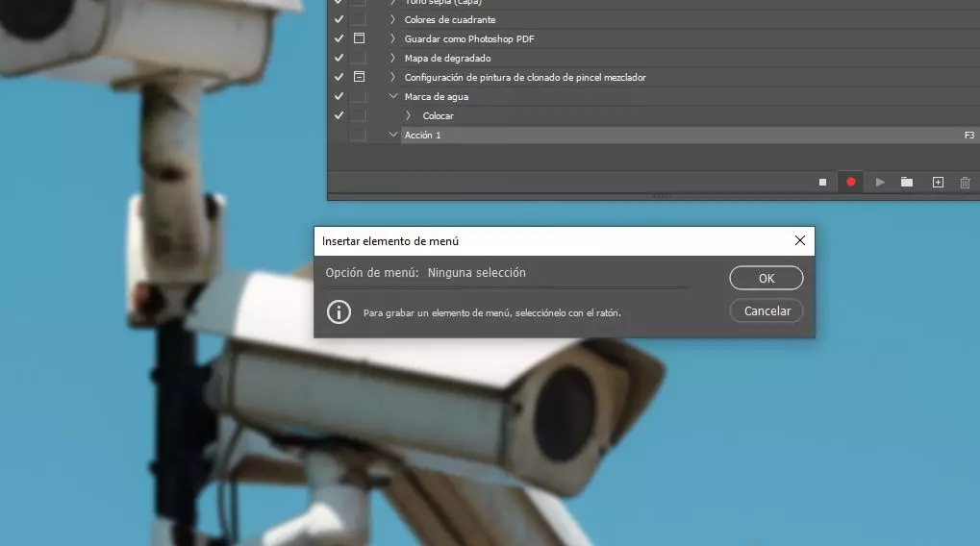Click the play selection triangle icon
The width and height of the screenshot is (980, 546).
(879, 182)
